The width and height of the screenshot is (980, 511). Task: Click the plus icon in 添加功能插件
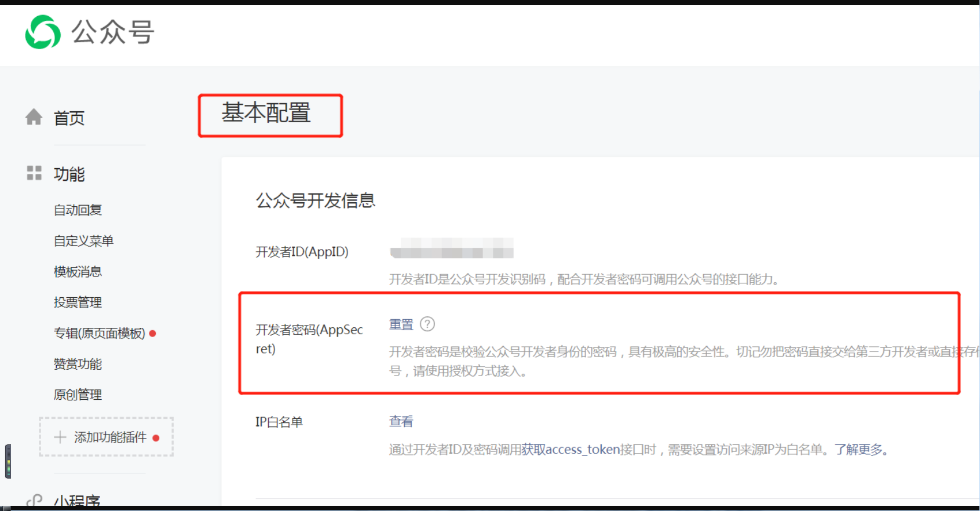(x=60, y=437)
